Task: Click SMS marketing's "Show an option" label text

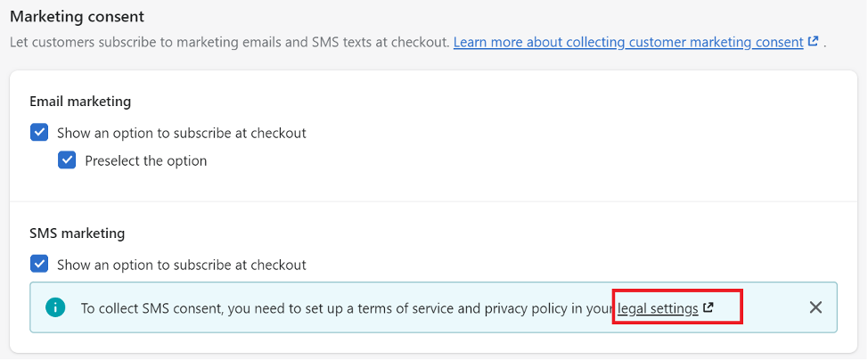Action: (x=182, y=265)
